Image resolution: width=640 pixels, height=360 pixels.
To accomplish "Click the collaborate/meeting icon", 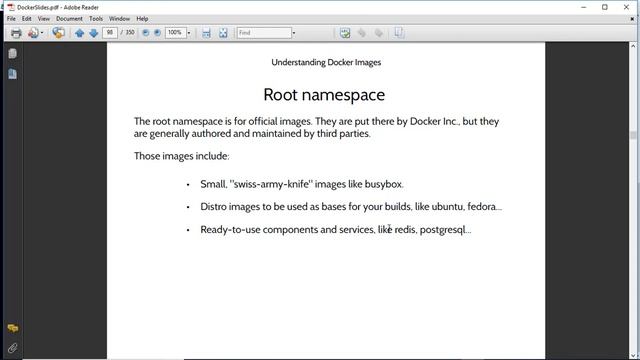I will [x=58, y=33].
